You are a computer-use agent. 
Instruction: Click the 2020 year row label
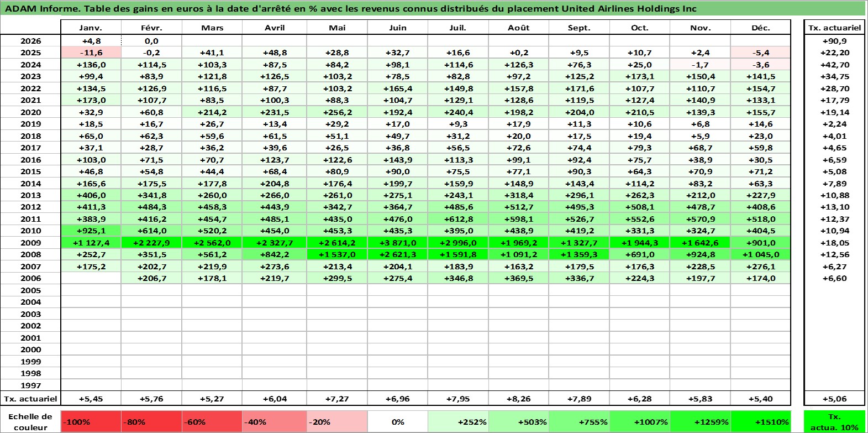30,112
